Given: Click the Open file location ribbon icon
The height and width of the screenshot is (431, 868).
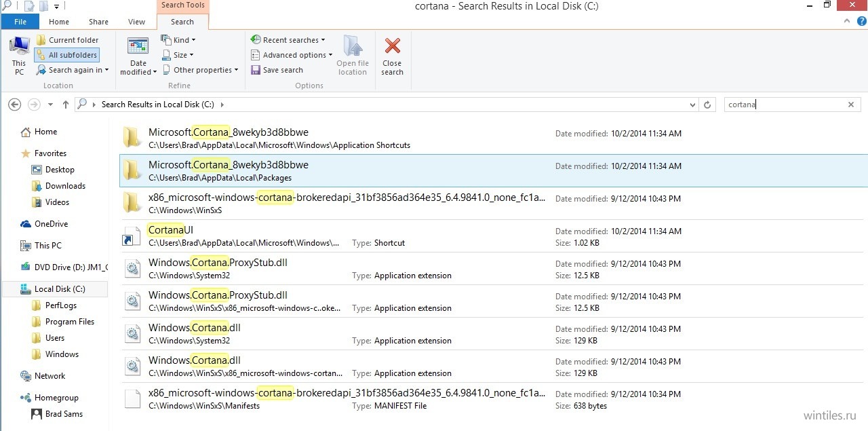Looking at the screenshot, I should coord(353,46).
